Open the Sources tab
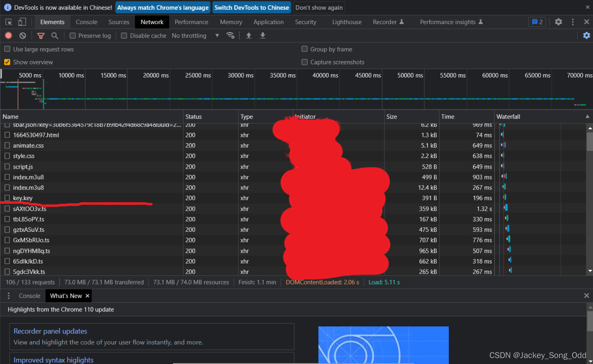Screen dimensions: 593x364 [119, 22]
